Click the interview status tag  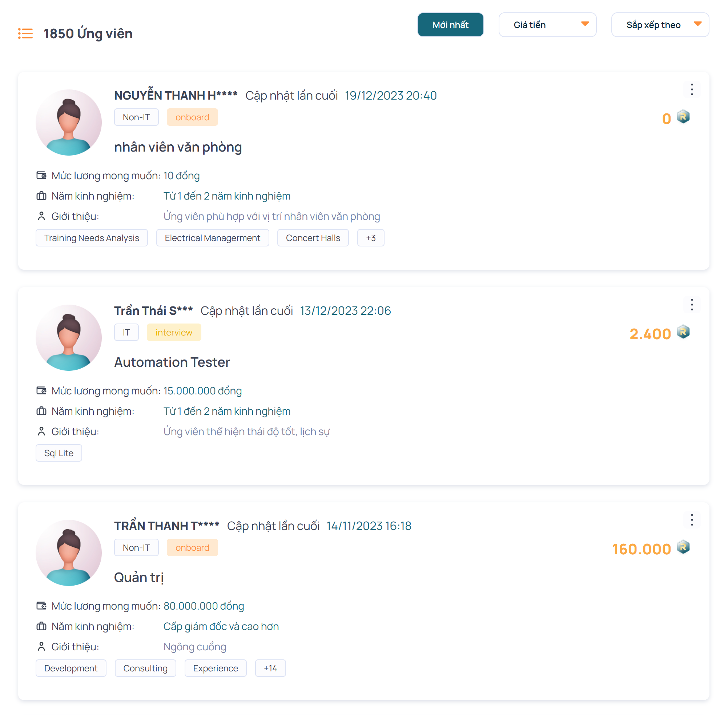pyautogui.click(x=173, y=332)
